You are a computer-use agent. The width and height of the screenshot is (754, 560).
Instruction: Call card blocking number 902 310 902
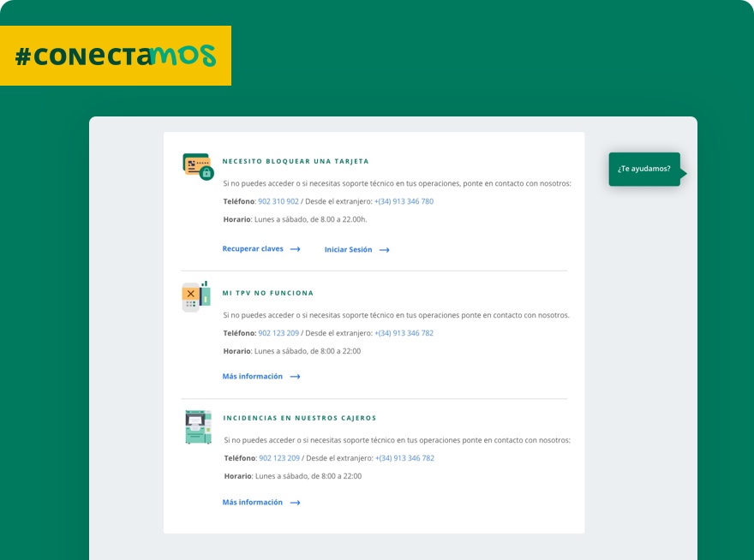point(278,202)
